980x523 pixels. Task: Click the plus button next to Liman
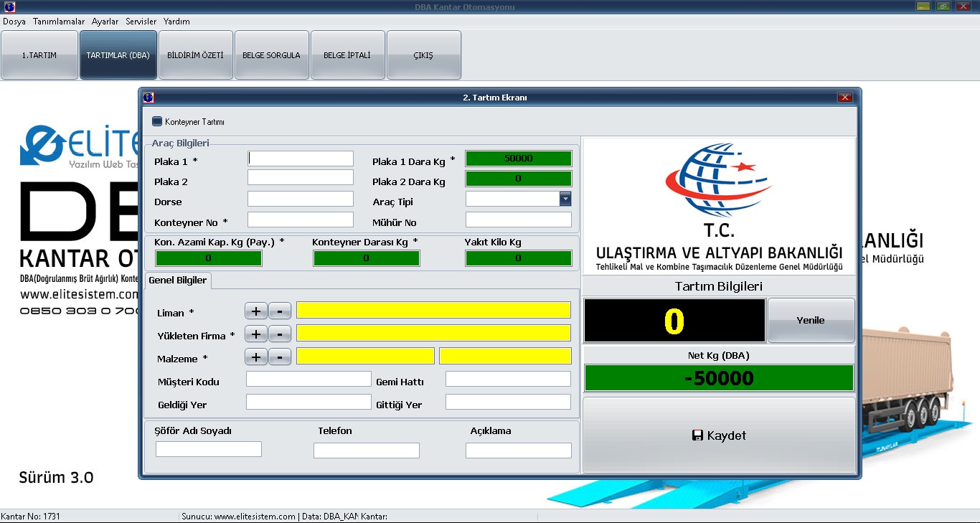pos(255,311)
